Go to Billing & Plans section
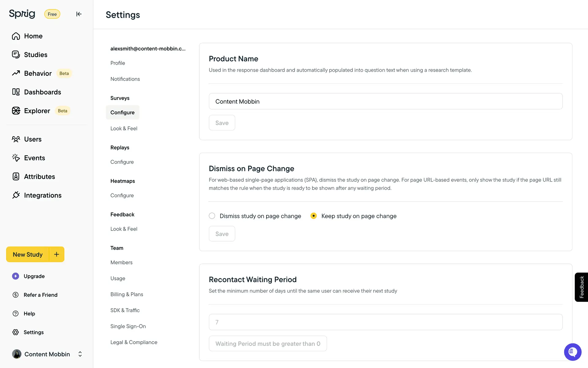Viewport: 588px width, 368px height. click(127, 294)
